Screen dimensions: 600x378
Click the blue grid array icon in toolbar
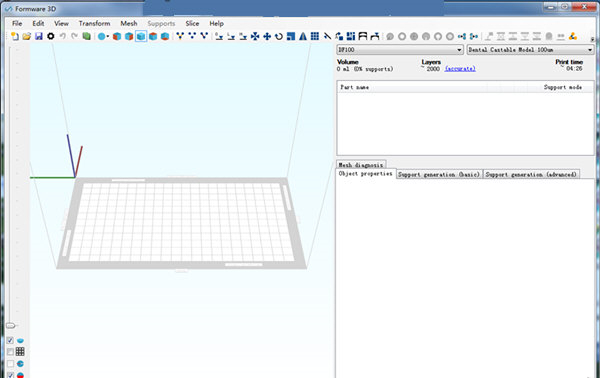tap(315, 36)
